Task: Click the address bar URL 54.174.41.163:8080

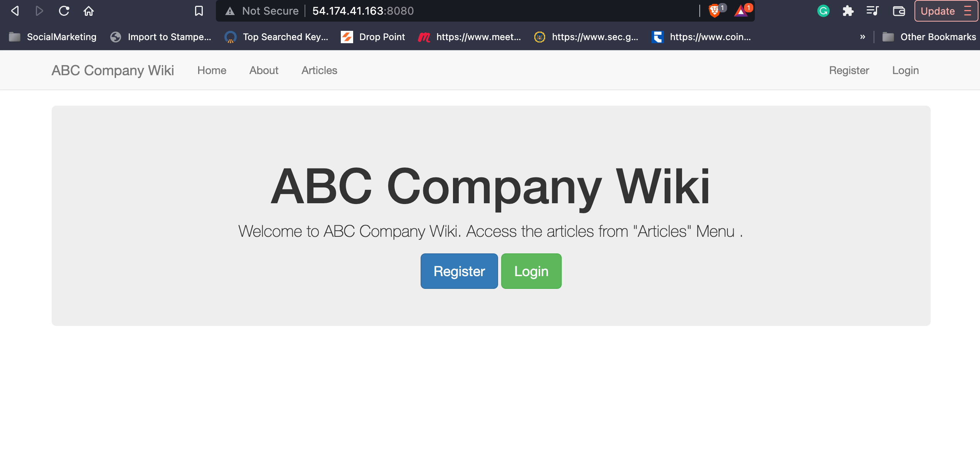Action: [363, 11]
